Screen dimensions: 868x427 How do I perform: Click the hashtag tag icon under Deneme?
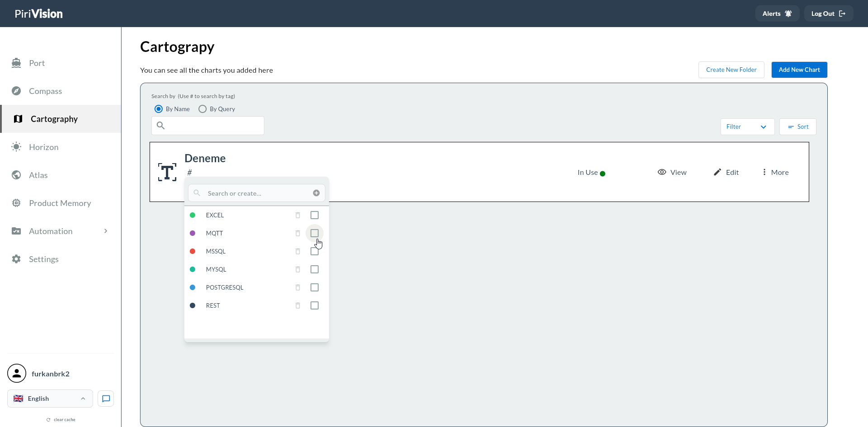click(x=190, y=172)
